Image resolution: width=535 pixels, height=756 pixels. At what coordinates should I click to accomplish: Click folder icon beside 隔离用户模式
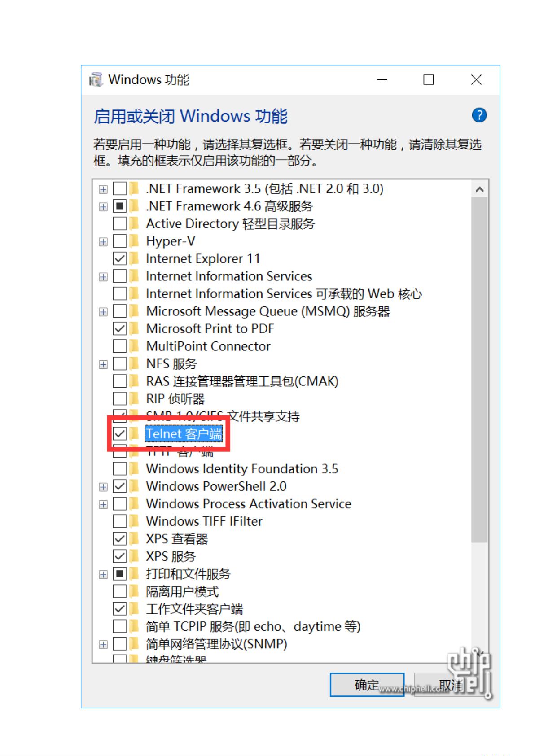(134, 591)
